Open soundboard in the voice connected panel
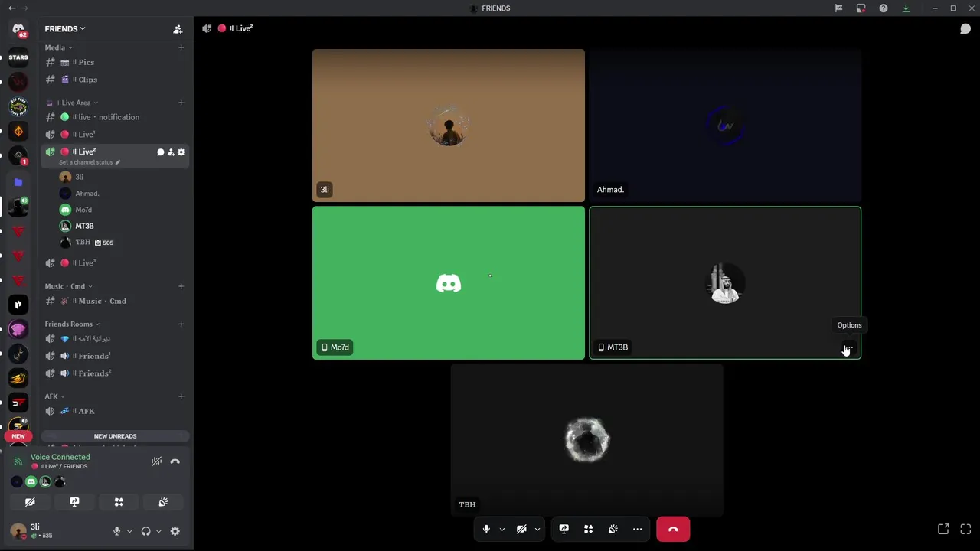 [x=163, y=502]
